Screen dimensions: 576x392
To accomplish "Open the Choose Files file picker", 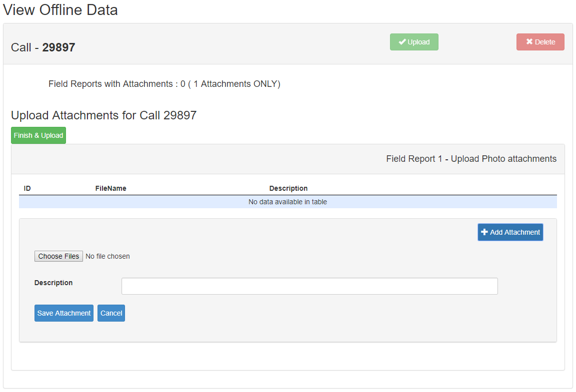I will point(58,256).
